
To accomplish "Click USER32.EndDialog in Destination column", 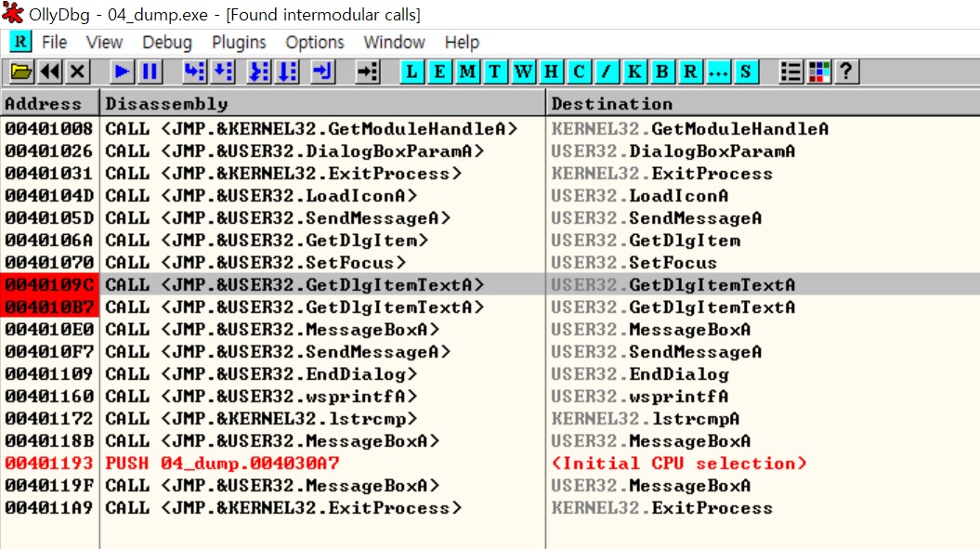I will [x=640, y=374].
